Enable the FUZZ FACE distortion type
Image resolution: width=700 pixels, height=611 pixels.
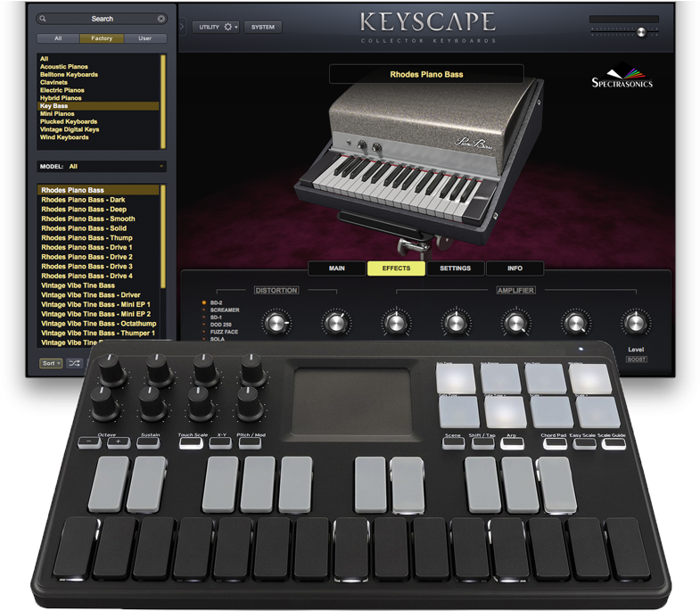click(224, 332)
